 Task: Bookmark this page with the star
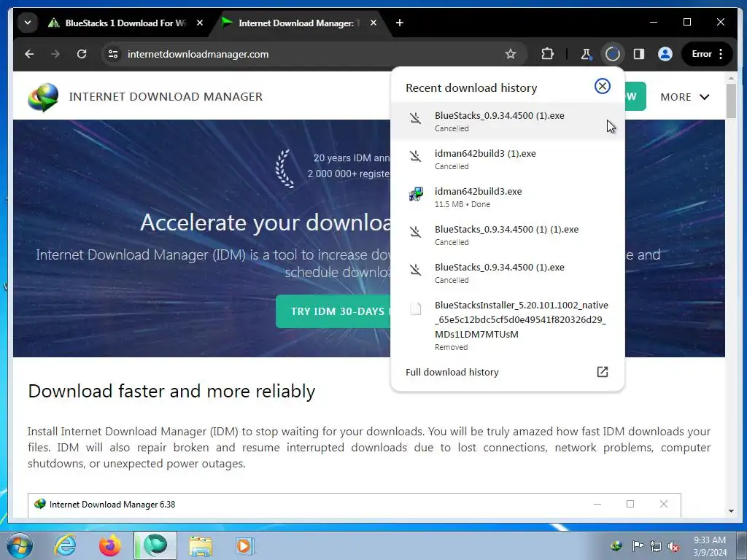coord(511,54)
